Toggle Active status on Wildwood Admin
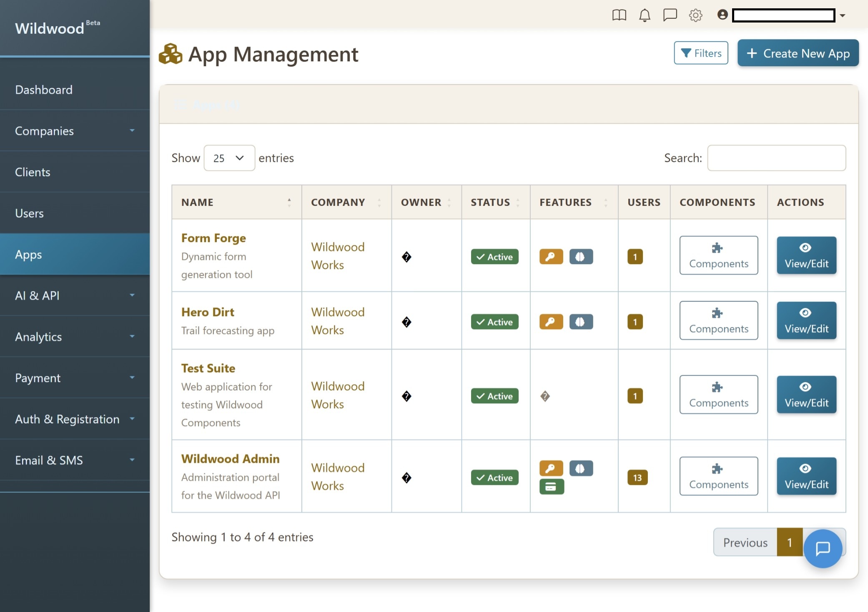Viewport: 868px width, 612px height. point(494,477)
